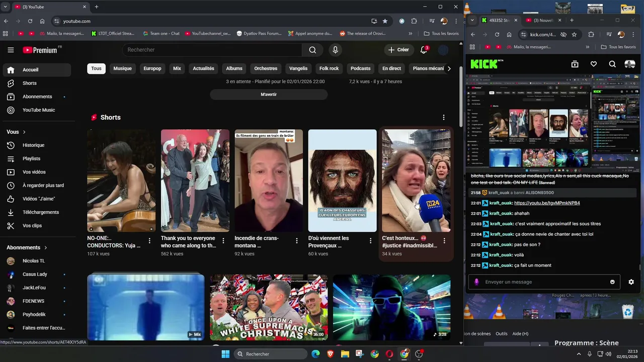This screenshot has height=362, width=644.
Task: Open YouTube account avatar menu
Action: (x=443, y=50)
